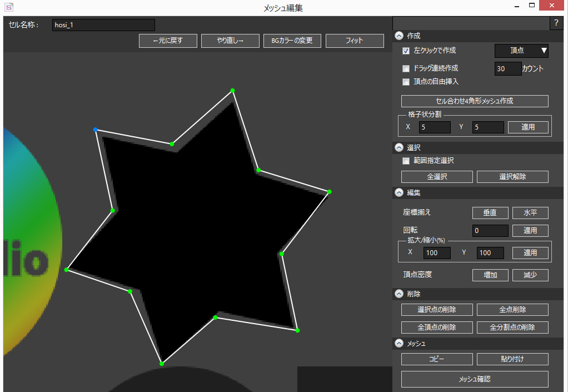568x392 pixels.
Task: Toggle 左クリックで作成 checkbox
Action: click(406, 51)
